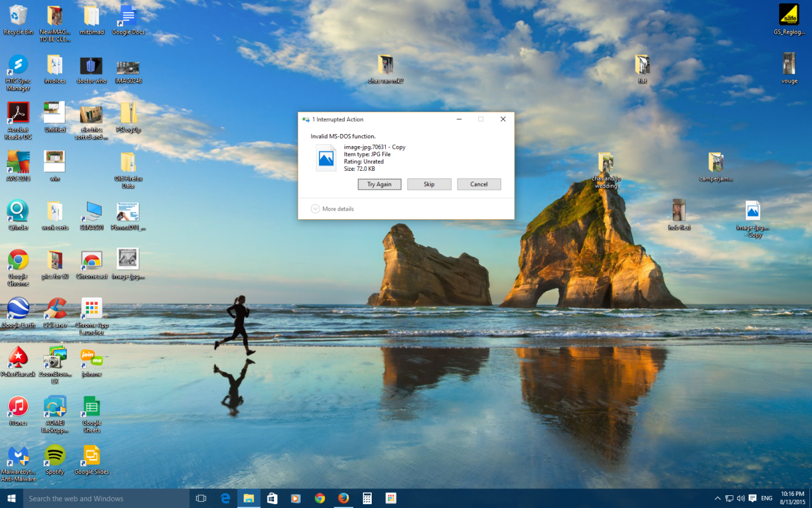
Task: Open the Windows Start menu
Action: pos(11,498)
